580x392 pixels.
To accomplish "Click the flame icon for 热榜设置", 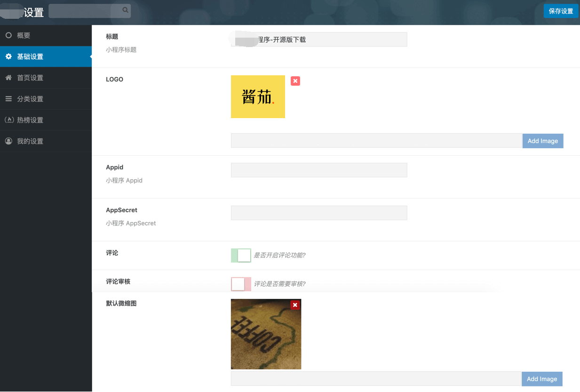I will pos(9,120).
